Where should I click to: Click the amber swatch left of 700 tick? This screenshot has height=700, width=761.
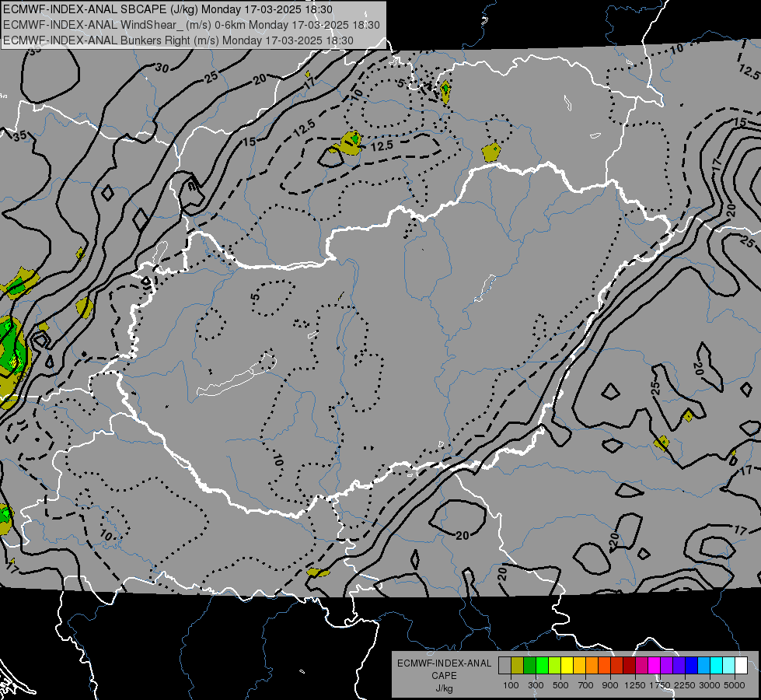pyautogui.click(x=579, y=665)
